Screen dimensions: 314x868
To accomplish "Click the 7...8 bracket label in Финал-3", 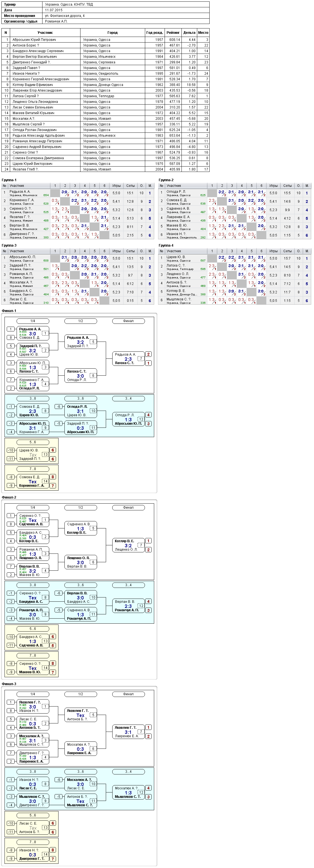I will point(33,842).
